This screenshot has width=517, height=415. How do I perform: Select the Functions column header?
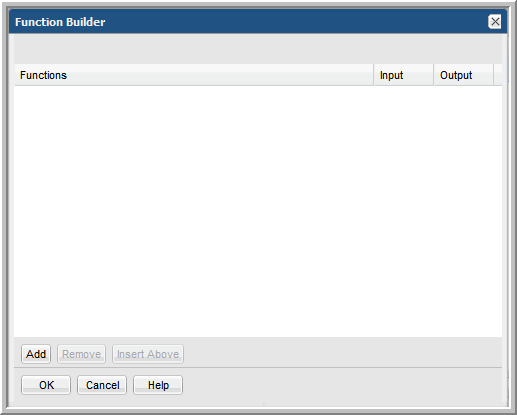[x=194, y=75]
